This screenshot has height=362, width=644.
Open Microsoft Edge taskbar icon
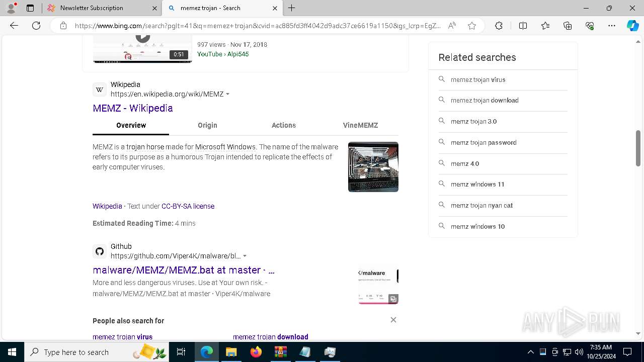207,352
